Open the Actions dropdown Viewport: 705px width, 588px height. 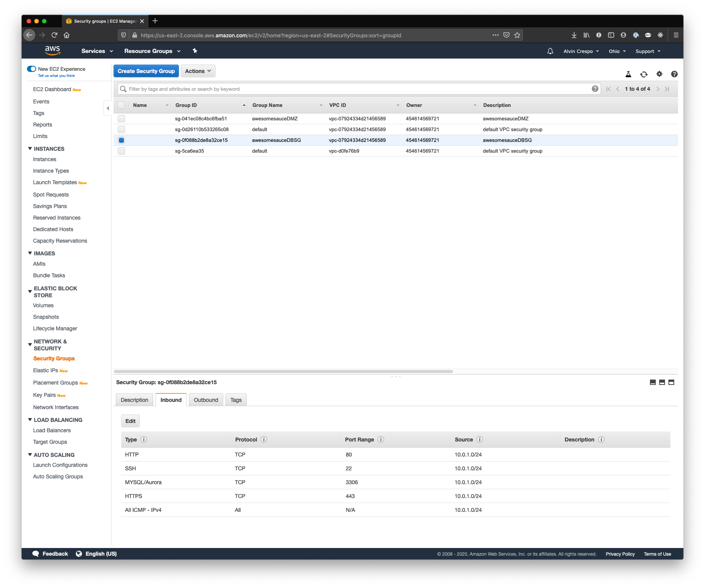click(x=198, y=71)
